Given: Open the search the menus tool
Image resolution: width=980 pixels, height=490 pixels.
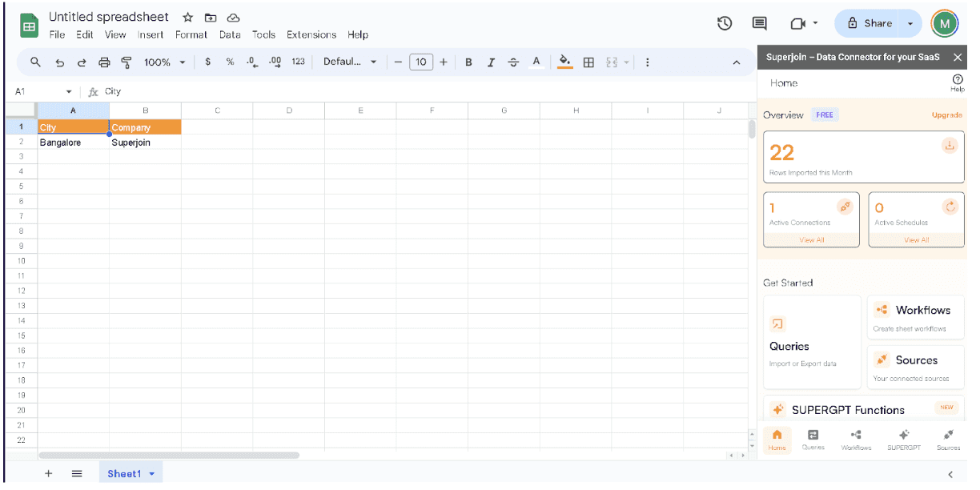Looking at the screenshot, I should [x=35, y=62].
